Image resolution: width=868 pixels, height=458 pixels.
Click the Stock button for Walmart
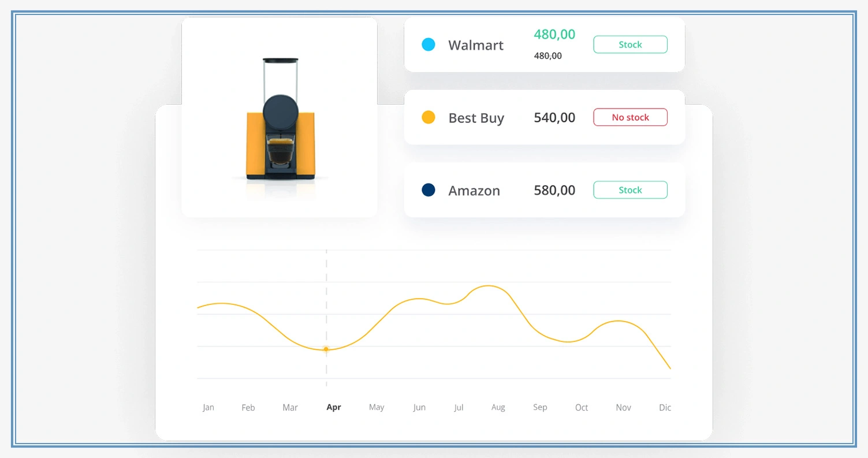point(630,44)
